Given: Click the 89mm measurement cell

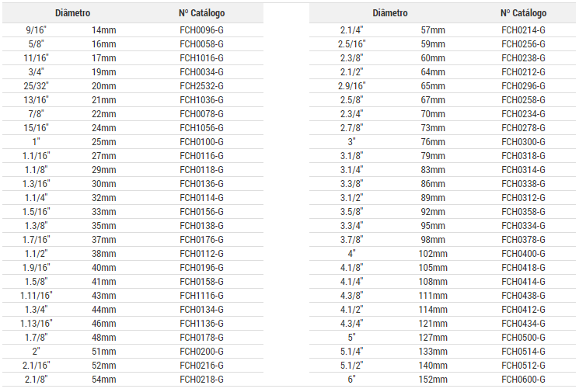Looking at the screenshot, I should [x=433, y=198].
